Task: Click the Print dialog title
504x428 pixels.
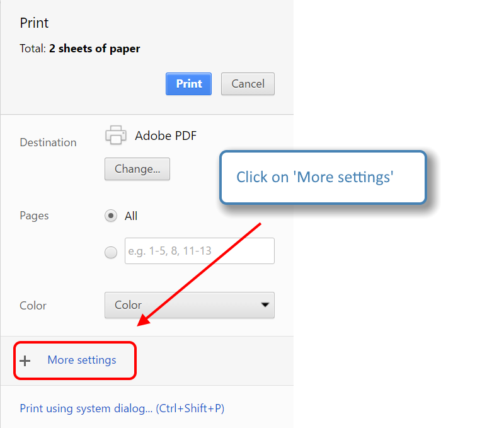Action: pos(34,23)
